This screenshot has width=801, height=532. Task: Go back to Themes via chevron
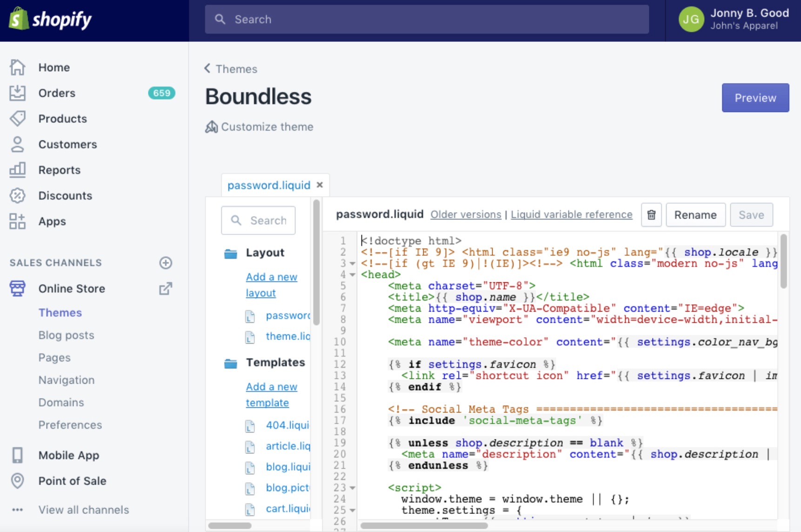207,68
